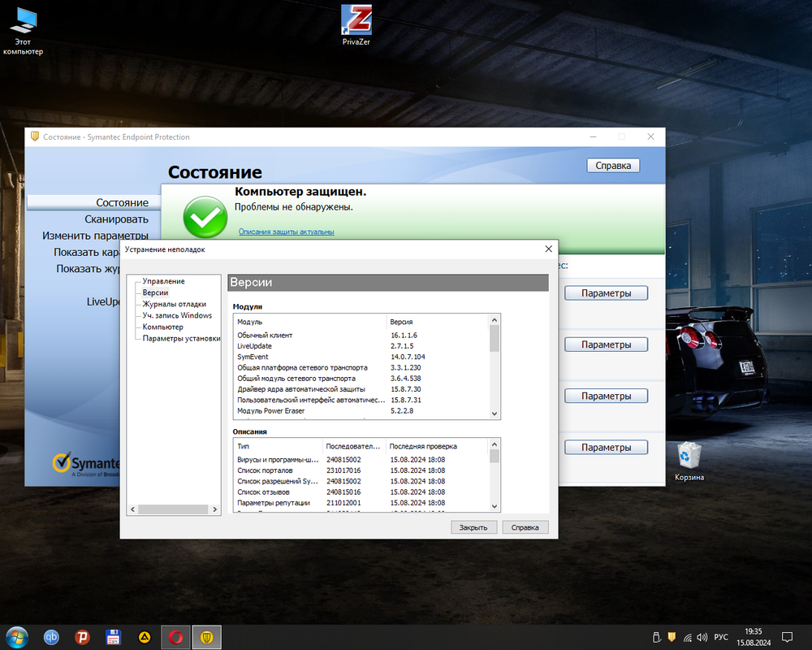812x650 pixels.
Task: Open 'Состояние' in Symantec sidebar
Action: coord(93,202)
